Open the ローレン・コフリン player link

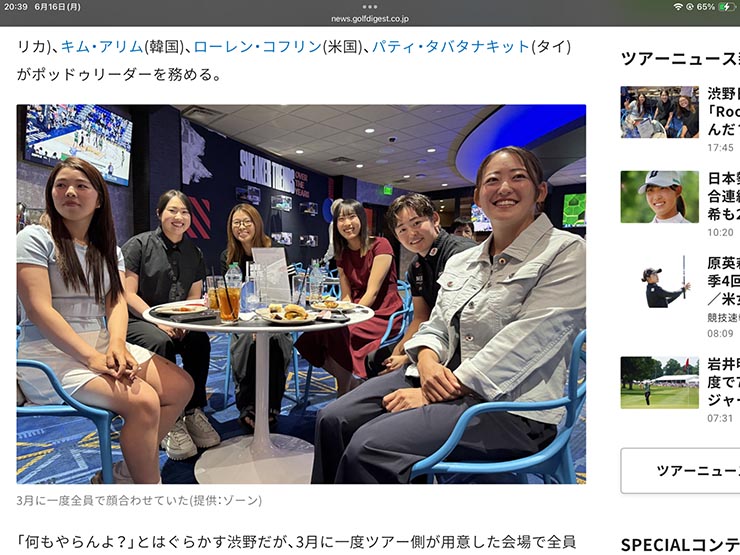coord(258,46)
